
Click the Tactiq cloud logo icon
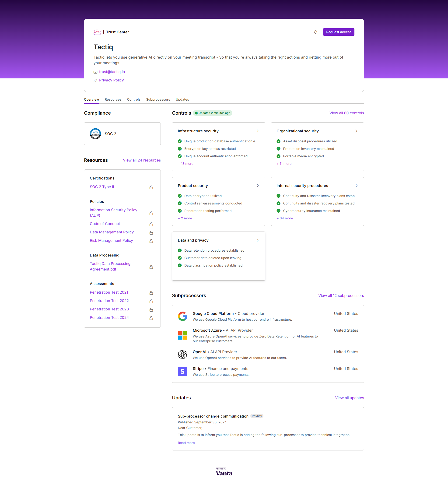tap(97, 32)
